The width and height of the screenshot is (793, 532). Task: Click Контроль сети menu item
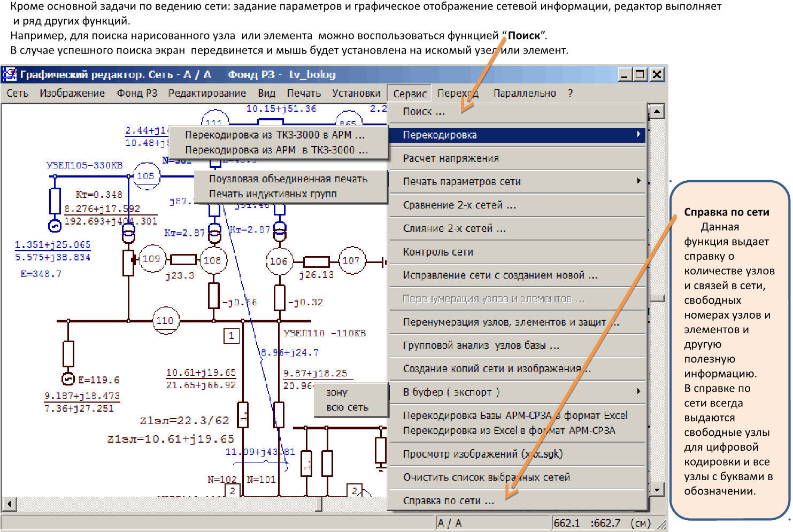pyautogui.click(x=438, y=252)
